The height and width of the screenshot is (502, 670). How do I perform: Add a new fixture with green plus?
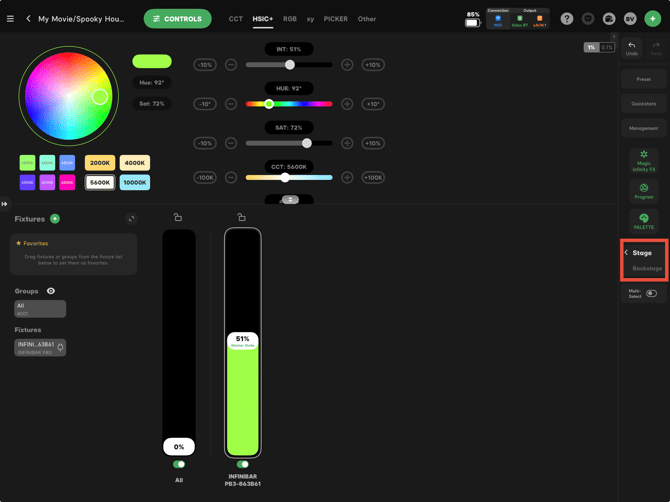tap(55, 219)
